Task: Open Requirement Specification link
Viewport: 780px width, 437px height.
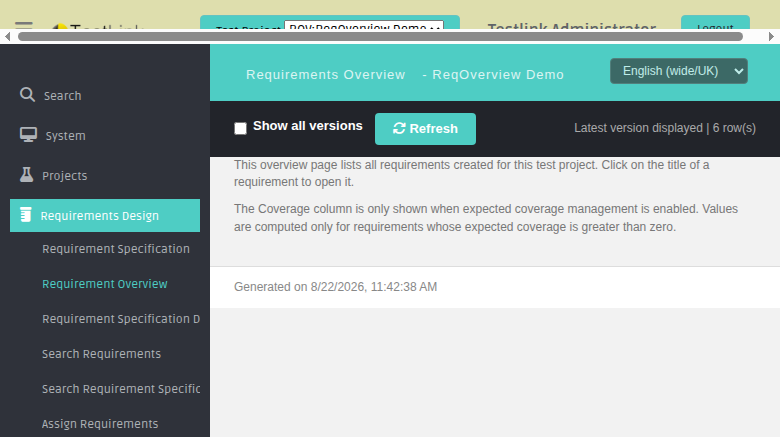Action: tap(116, 249)
